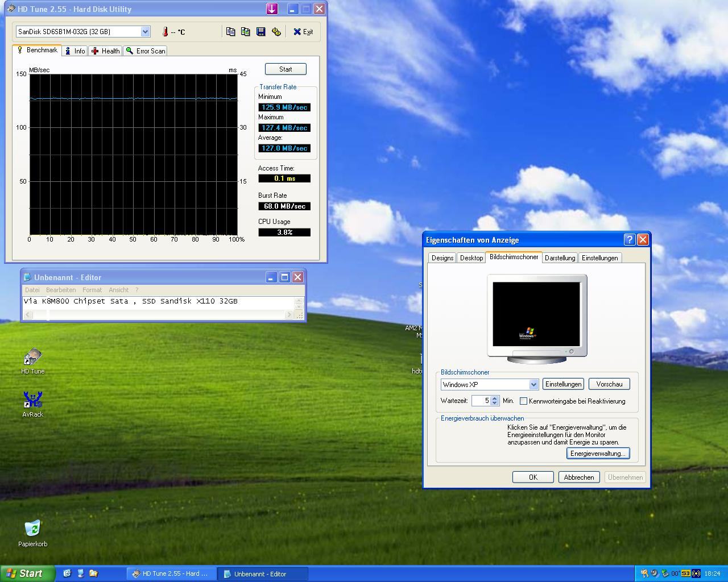Confirm display properties with OK
728x582 pixels.
tap(533, 477)
